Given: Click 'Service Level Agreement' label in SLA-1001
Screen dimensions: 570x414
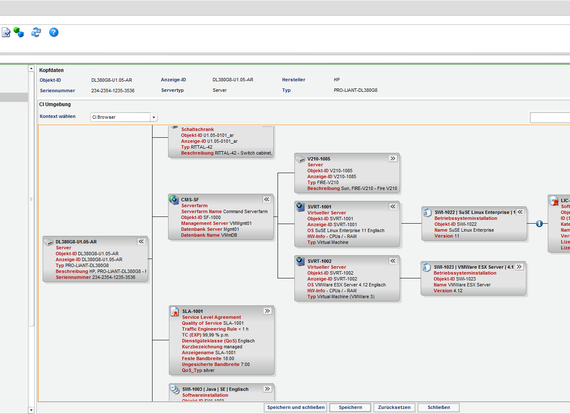Looking at the screenshot, I should (x=212, y=317).
